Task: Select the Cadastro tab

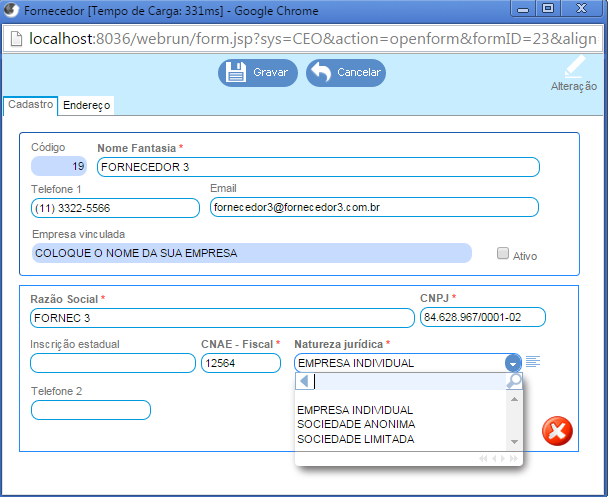Action: coord(30,104)
